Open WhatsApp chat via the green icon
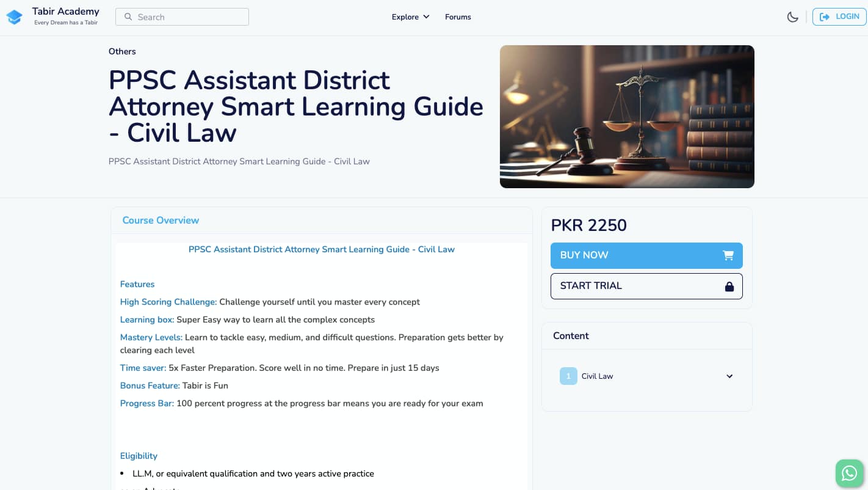The image size is (868, 490). (849, 473)
